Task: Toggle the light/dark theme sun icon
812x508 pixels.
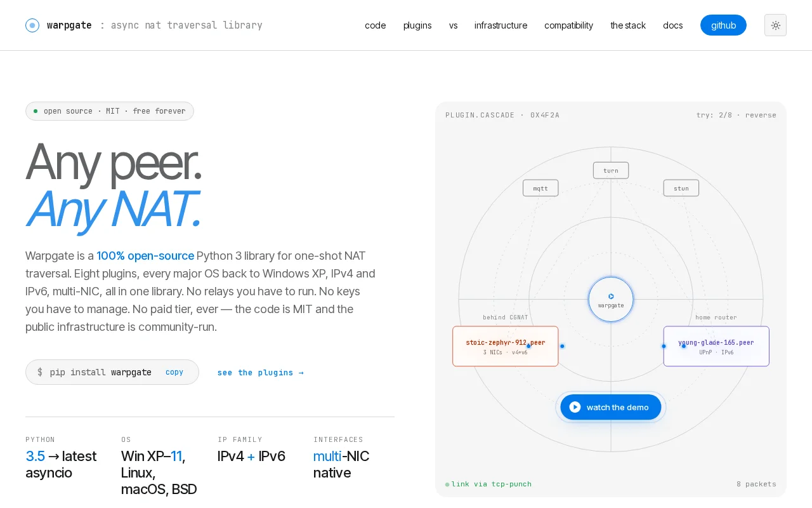Action: tap(775, 25)
